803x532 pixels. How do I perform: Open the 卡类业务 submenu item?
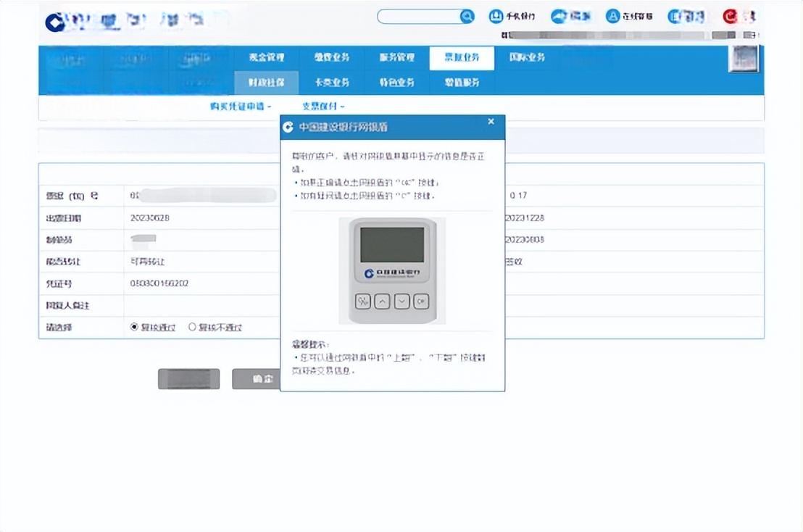[331, 83]
